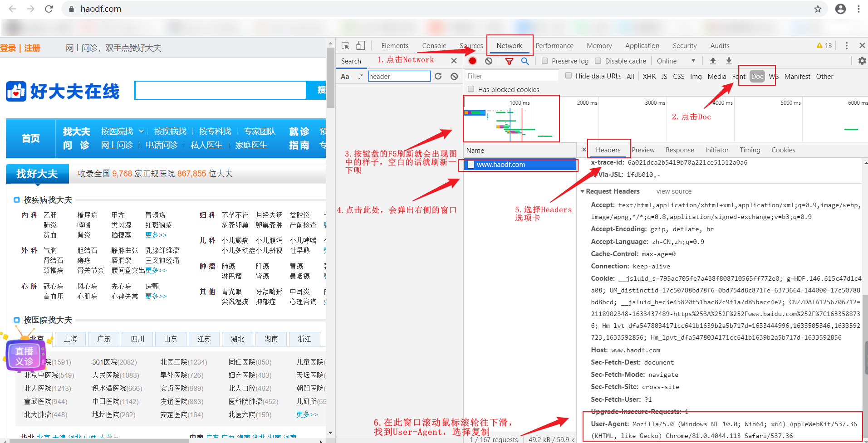Stop the red network recording button
Image resolution: width=868 pixels, height=443 pixels.
(x=472, y=61)
